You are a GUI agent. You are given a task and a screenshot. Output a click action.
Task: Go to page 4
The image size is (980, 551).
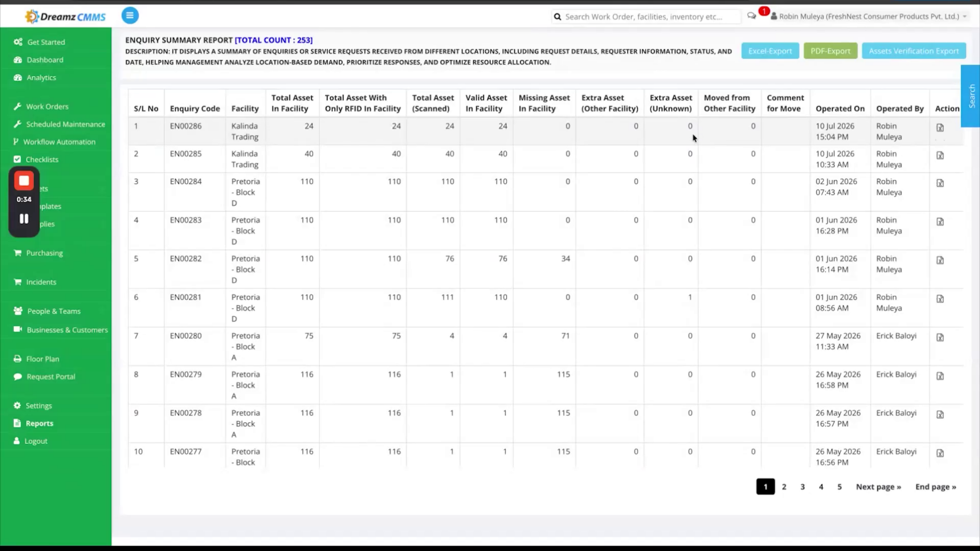point(821,487)
